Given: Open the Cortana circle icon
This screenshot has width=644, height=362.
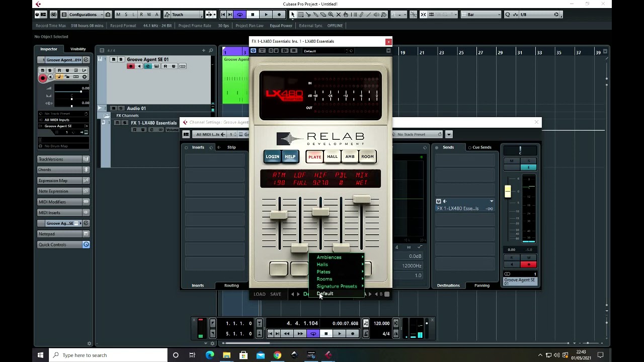Looking at the screenshot, I should point(176,355).
